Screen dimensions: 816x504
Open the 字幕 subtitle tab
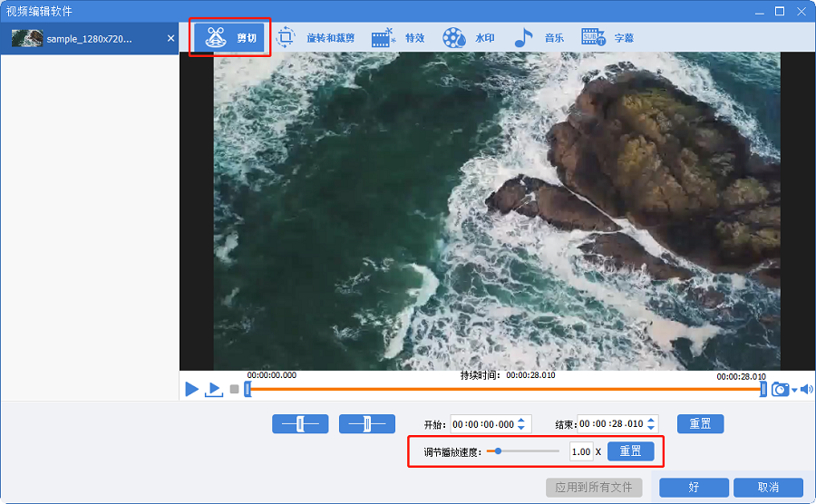pos(607,38)
